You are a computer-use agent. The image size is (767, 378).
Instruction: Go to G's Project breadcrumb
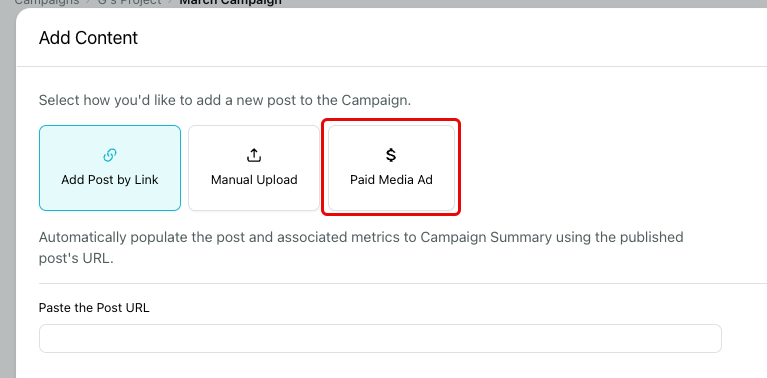[x=129, y=2]
